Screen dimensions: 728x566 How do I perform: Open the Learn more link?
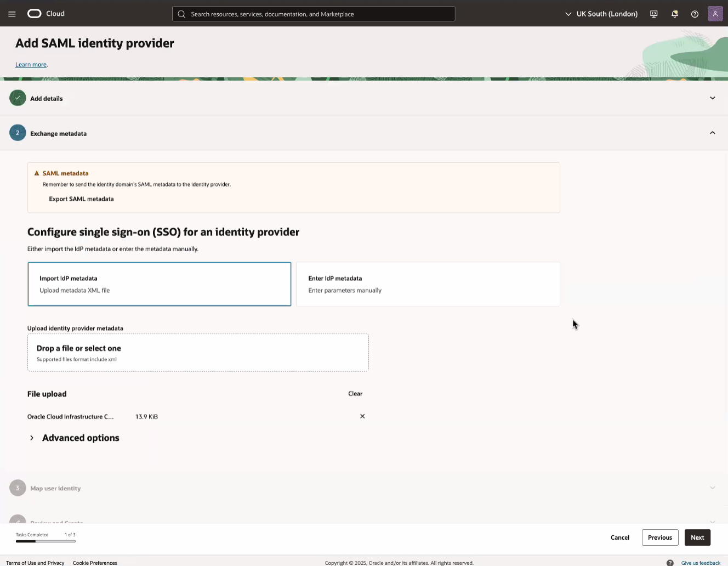[30, 64]
